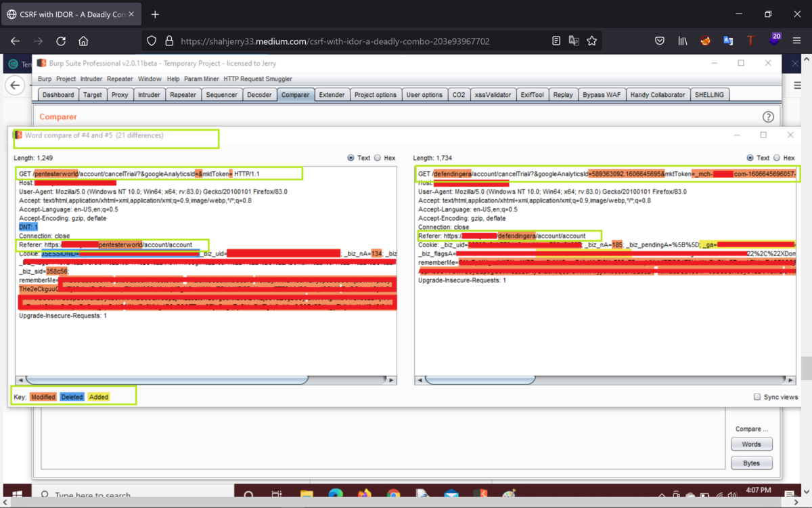Switch to Sequencer tab
Screen dimensions: 812x508
[x=221, y=95]
